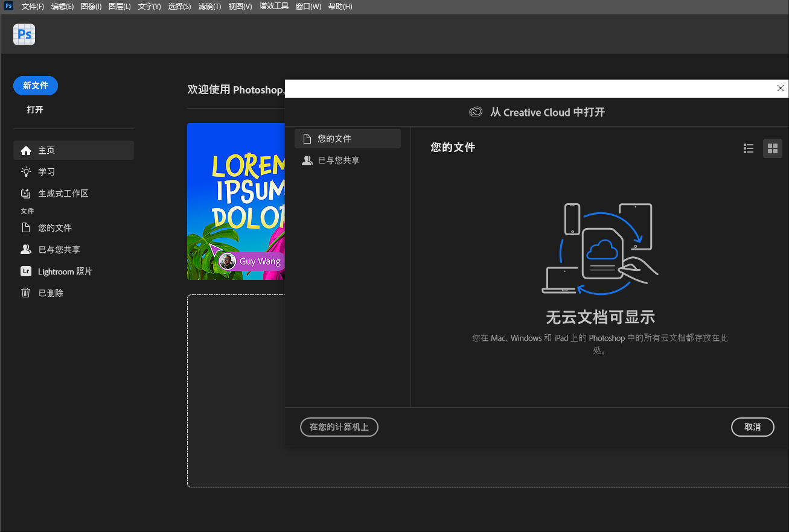Click the Photoshop Ps home logo icon

[x=24, y=34]
